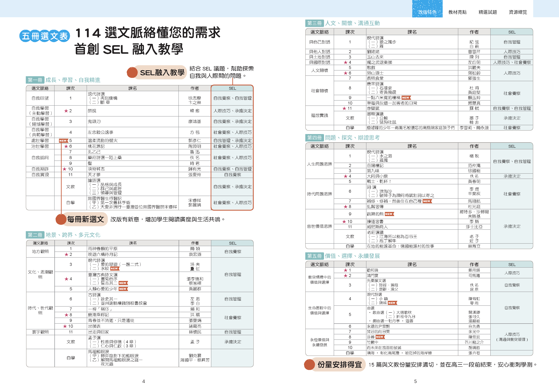The height and width of the screenshot is (392, 559).
Task: Click the red star beside 師說 lesson 2
Action: [x=66, y=111]
